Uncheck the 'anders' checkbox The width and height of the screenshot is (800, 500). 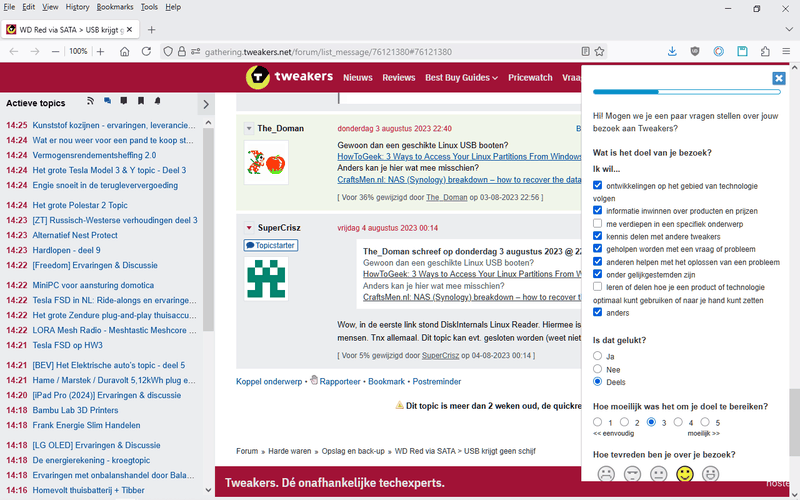coord(597,312)
